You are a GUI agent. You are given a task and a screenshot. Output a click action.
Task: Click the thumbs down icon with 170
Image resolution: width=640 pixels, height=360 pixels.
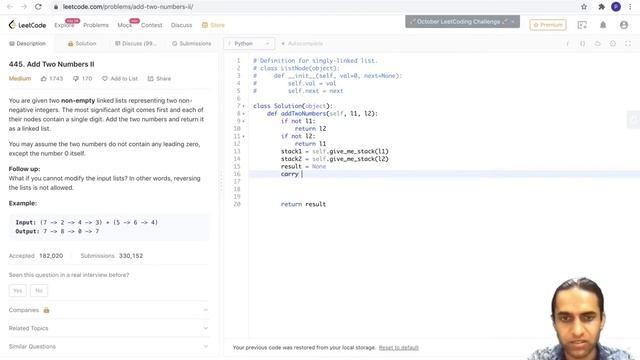(76, 78)
